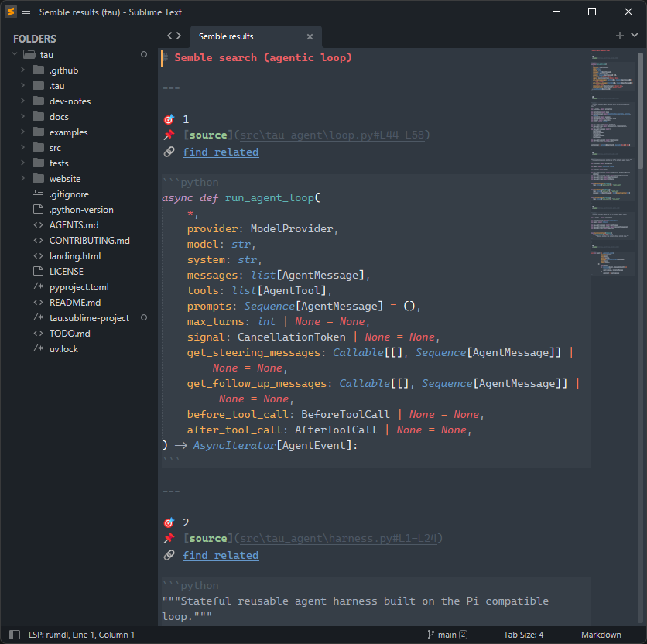Click LSP: rumdl status entry
647x644 pixels.
coord(49,635)
